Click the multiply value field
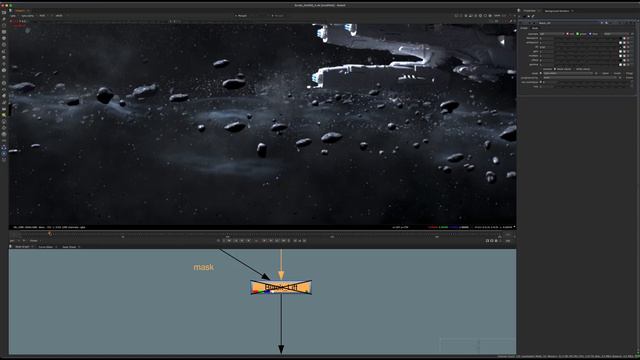 point(547,56)
